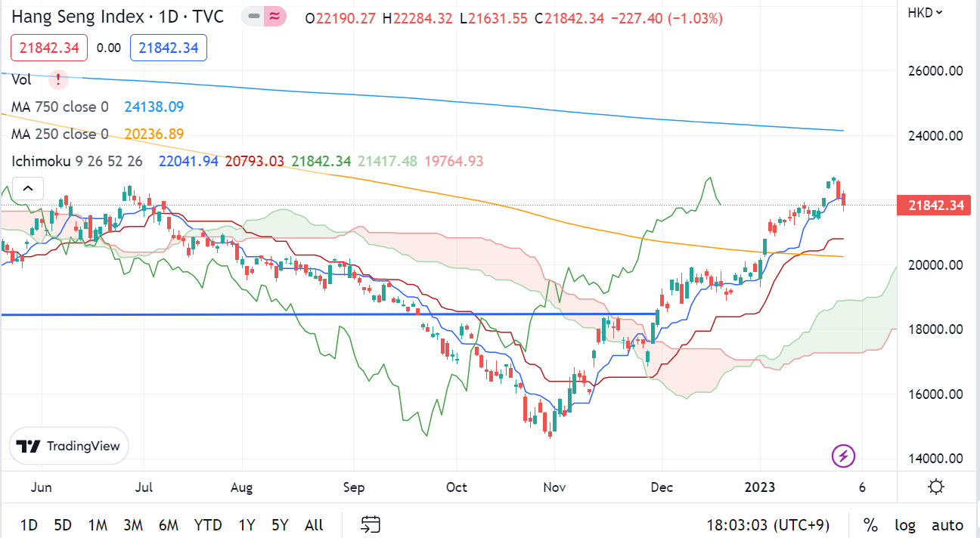Click the 0.00 spread value
This screenshot has height=538, width=980.
point(109,48)
